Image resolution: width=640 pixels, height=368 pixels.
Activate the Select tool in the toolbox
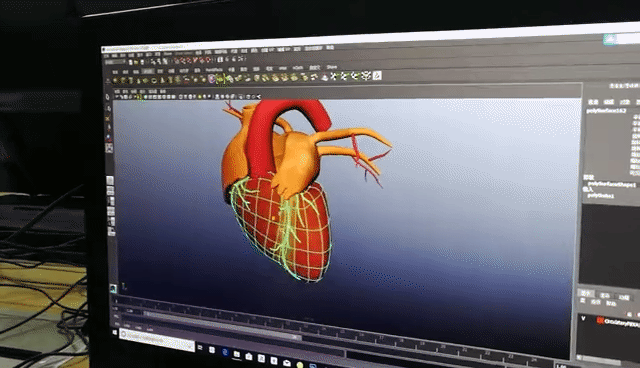(x=108, y=98)
